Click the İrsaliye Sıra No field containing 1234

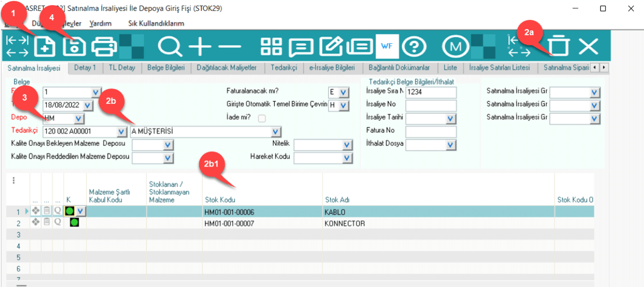point(431,93)
